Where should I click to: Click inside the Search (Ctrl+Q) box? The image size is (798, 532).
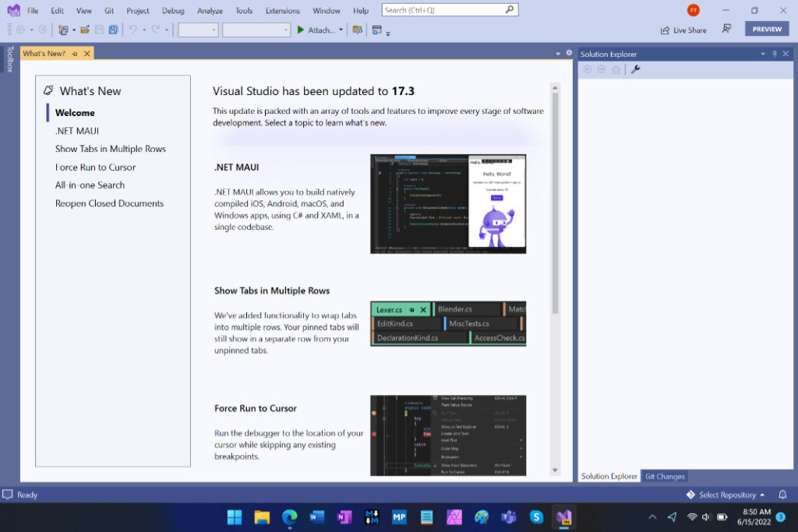coord(444,10)
